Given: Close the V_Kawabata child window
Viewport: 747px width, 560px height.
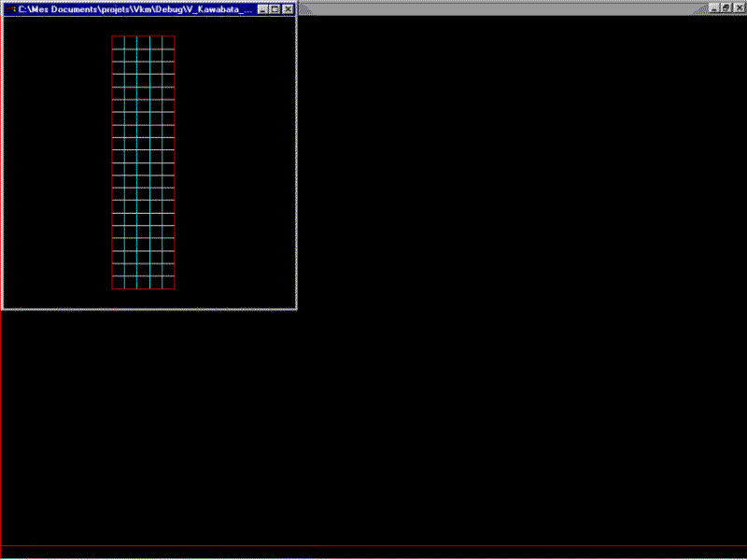Looking at the screenshot, I should click(288, 9).
